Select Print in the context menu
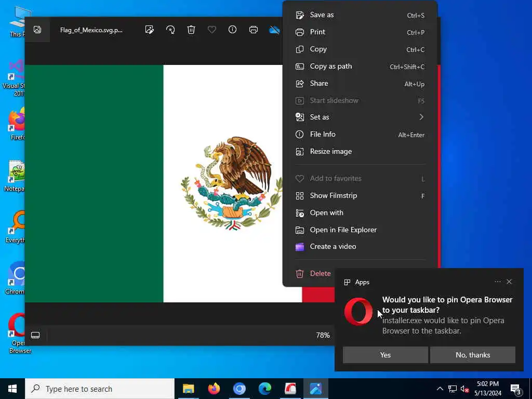 (x=360, y=32)
